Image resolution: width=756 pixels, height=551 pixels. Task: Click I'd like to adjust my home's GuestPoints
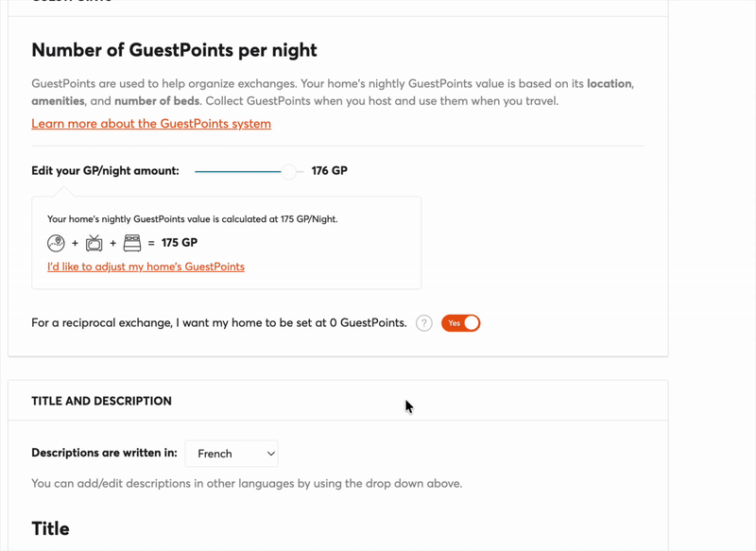pos(146,267)
